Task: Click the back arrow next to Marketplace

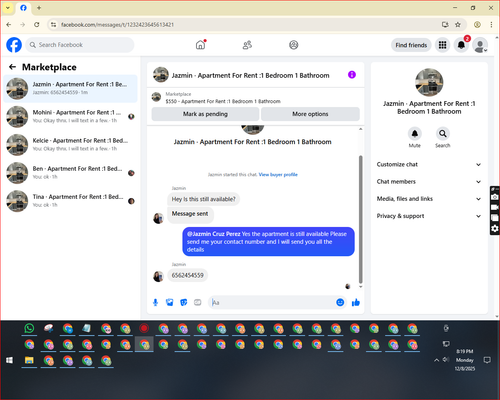Action: click(13, 67)
